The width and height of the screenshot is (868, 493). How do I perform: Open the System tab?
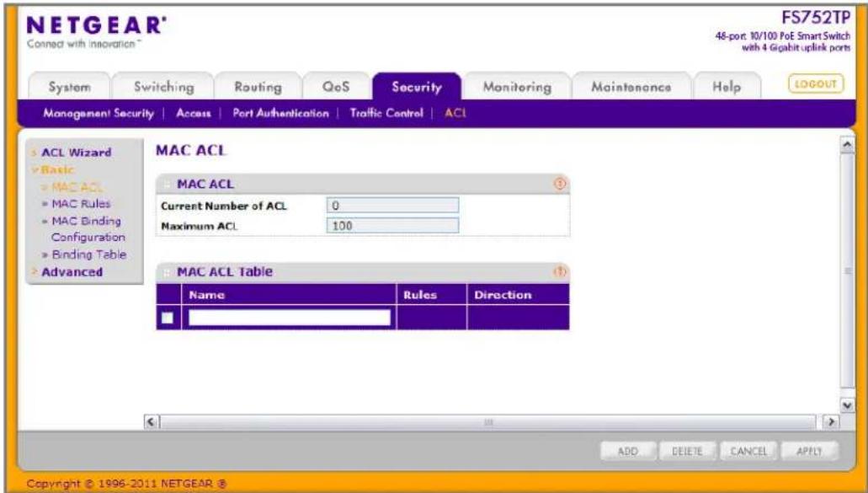click(69, 87)
